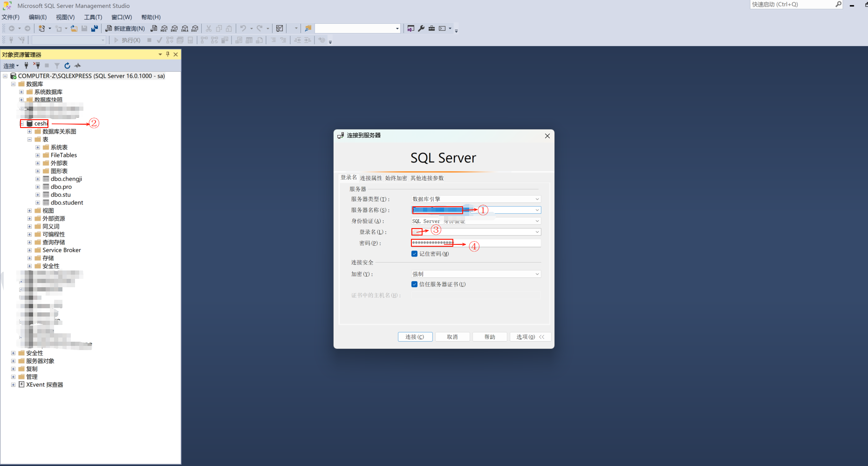The width and height of the screenshot is (868, 466).
Task: Click the New Query (新建查询) toolbar button
Action: click(x=125, y=28)
